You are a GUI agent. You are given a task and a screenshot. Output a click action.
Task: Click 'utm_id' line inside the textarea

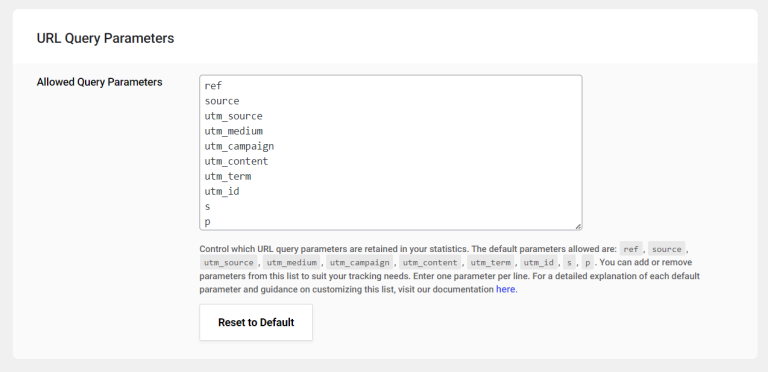[222, 191]
